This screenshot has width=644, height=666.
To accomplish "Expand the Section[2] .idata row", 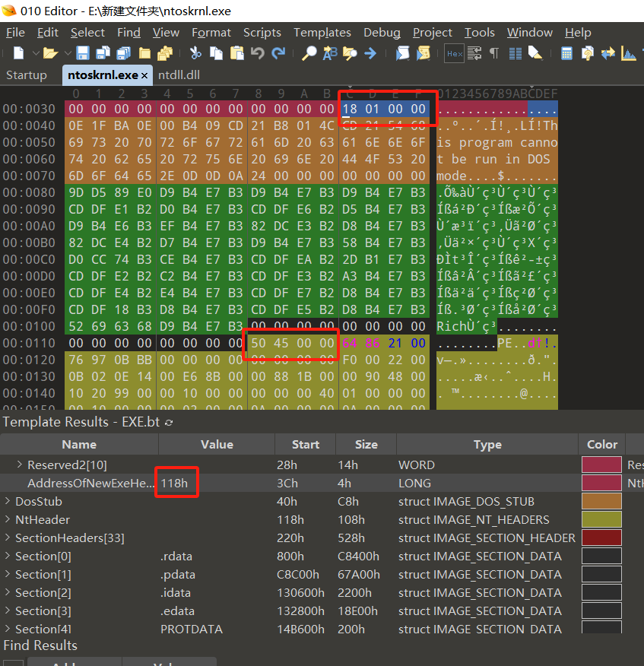I will click(x=8, y=592).
